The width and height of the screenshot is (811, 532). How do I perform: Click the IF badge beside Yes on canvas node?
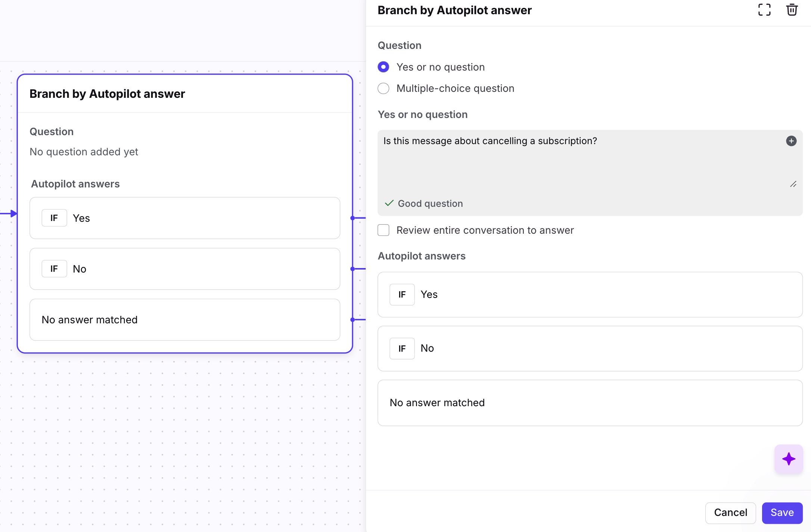point(54,218)
